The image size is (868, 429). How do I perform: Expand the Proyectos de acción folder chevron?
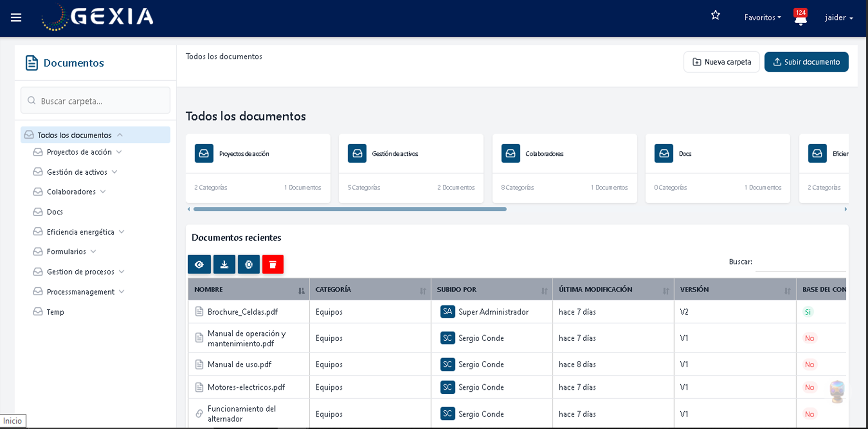click(119, 152)
